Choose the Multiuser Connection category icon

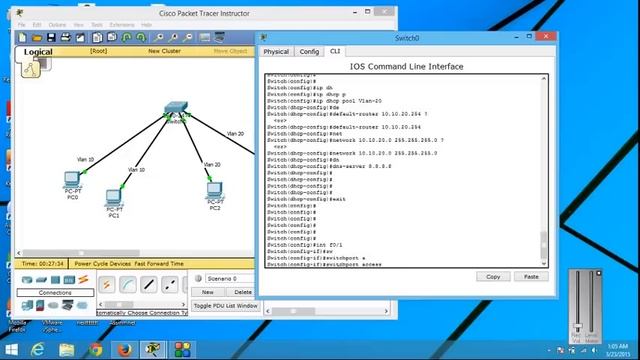[x=82, y=305]
